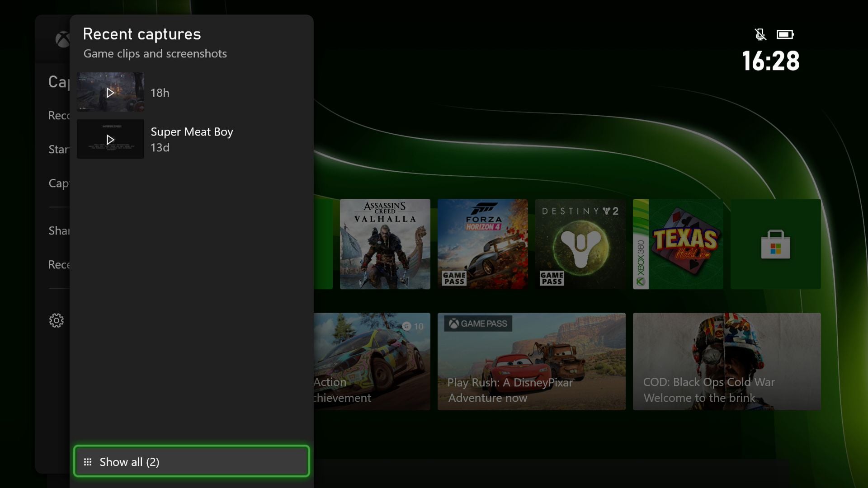The width and height of the screenshot is (868, 488).
Task: Open Show all (2) captures
Action: pos(192,461)
